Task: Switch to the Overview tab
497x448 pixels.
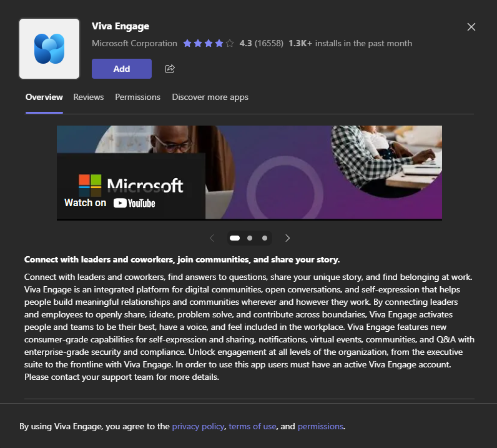Action: point(44,97)
